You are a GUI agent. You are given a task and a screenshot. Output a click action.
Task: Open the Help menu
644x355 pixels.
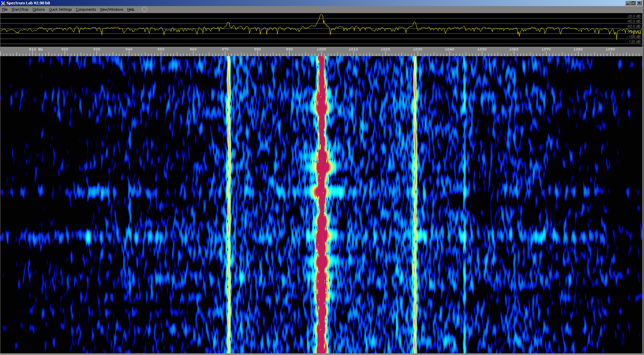pyautogui.click(x=130, y=9)
